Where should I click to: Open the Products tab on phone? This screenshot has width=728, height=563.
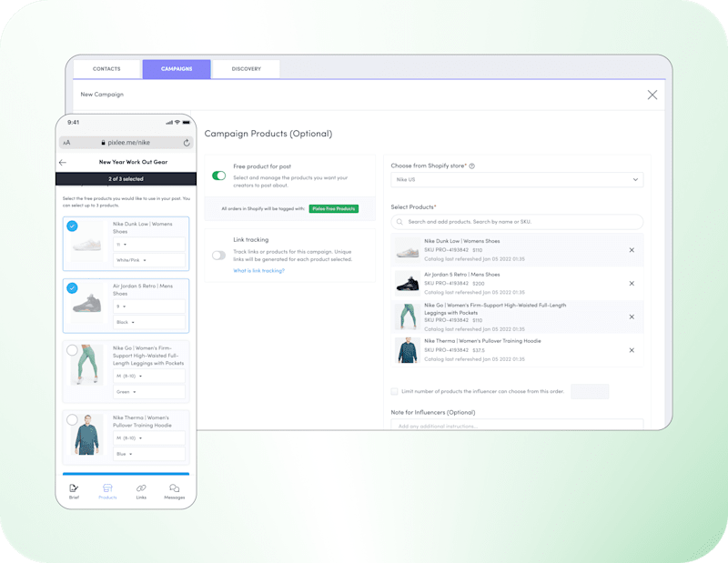(107, 491)
